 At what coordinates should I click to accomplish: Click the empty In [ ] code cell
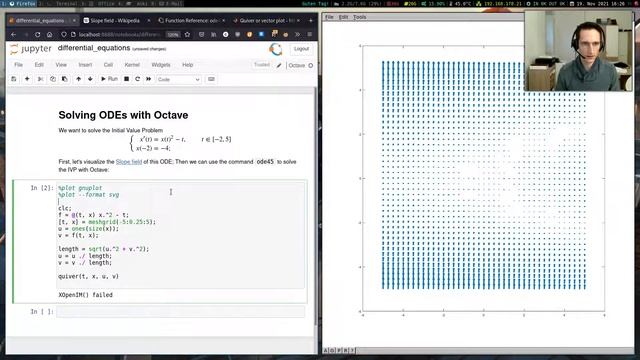tap(180, 312)
